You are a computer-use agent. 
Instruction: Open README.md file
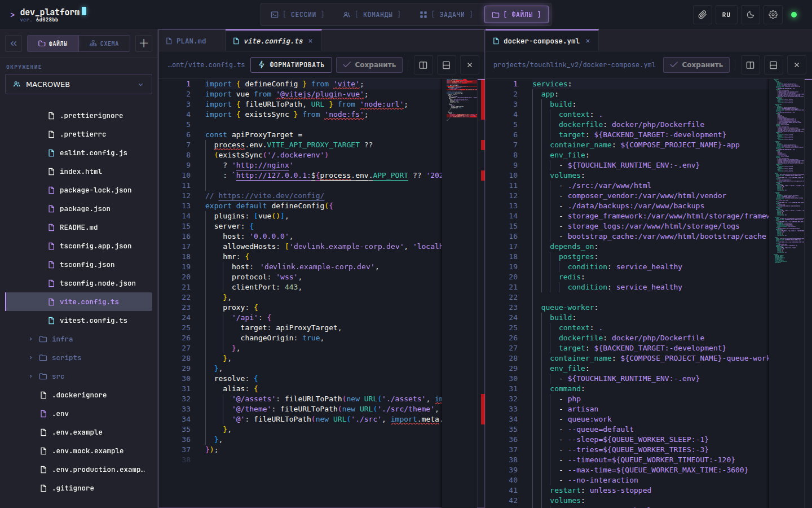(x=79, y=227)
